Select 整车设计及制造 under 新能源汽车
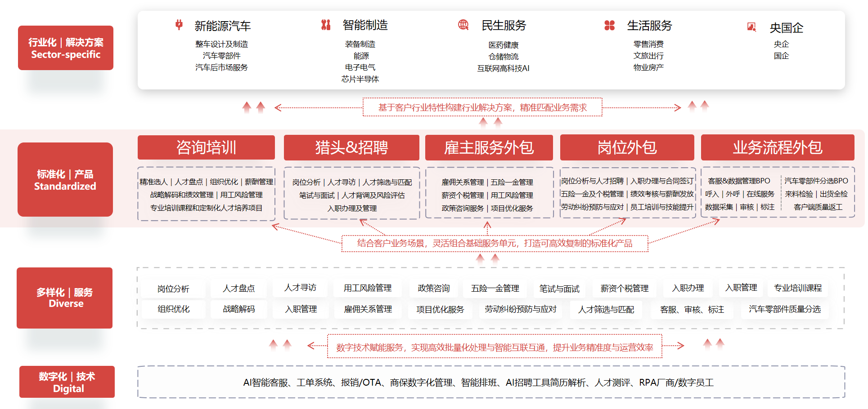 222,44
